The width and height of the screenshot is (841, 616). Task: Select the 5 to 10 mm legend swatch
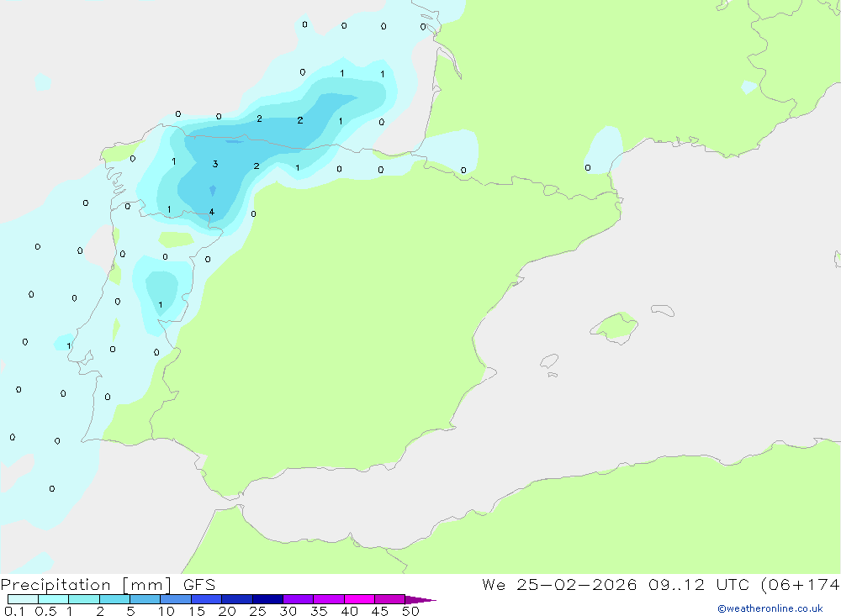tap(145, 599)
